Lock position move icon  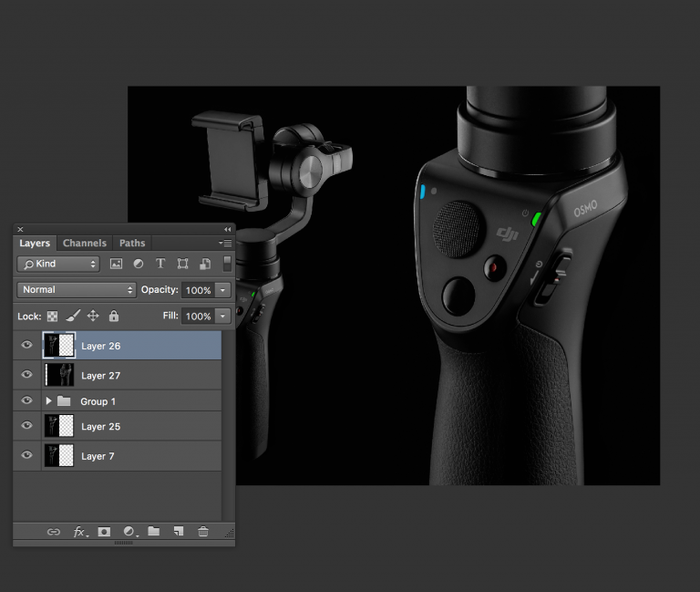(x=93, y=316)
